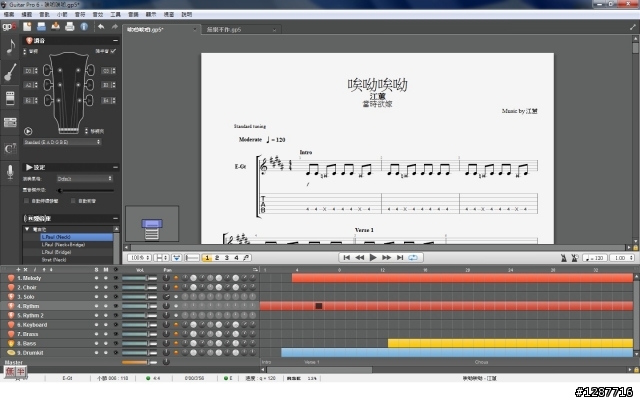
Task: Play the tuning reference with the circled play icon
Action: pos(28,131)
